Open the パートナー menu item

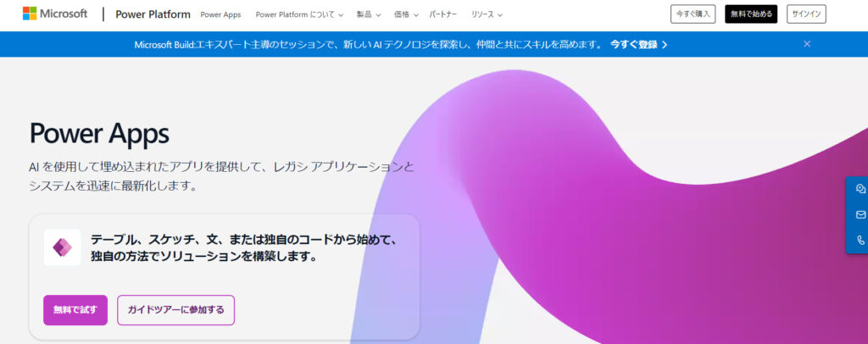445,14
